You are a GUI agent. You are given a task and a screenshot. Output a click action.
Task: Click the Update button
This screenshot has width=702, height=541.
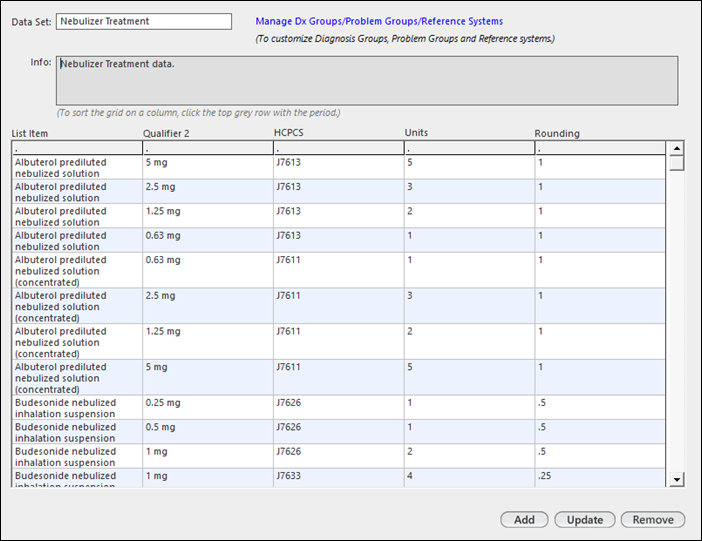tap(585, 520)
